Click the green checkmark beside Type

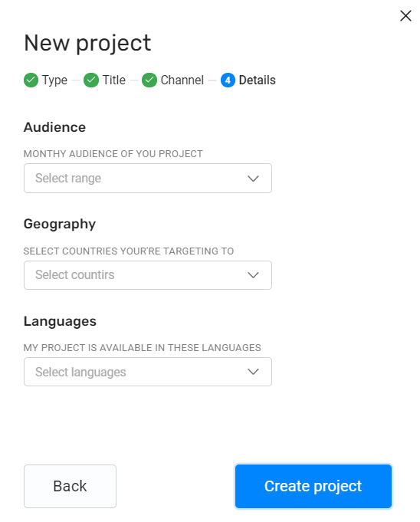coord(31,80)
